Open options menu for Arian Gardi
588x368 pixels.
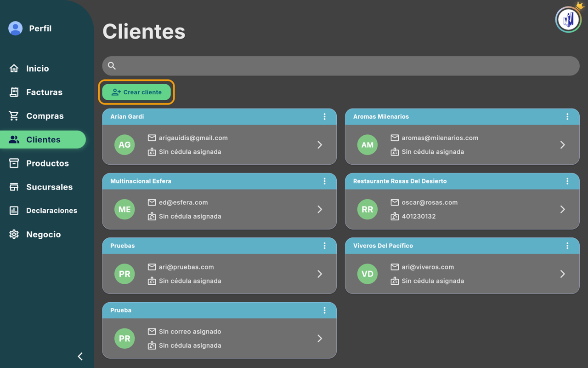324,117
